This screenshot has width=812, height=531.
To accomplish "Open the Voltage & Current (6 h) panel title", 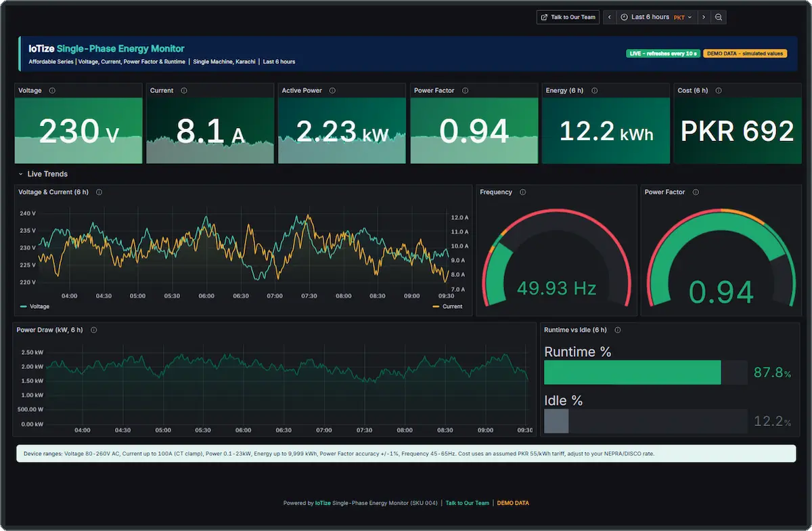I will click(53, 192).
